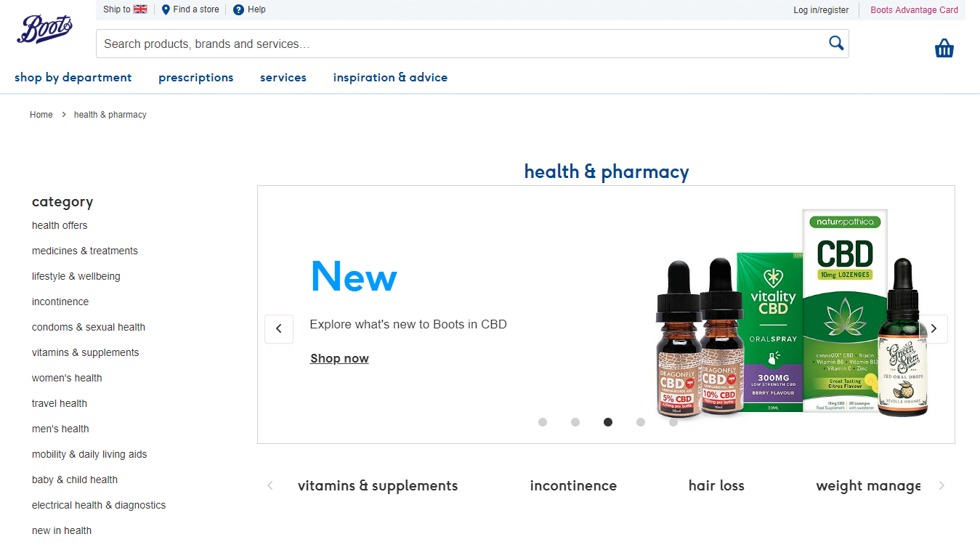Click the UK flag ship-to icon
The image size is (980, 558).
[x=140, y=9]
